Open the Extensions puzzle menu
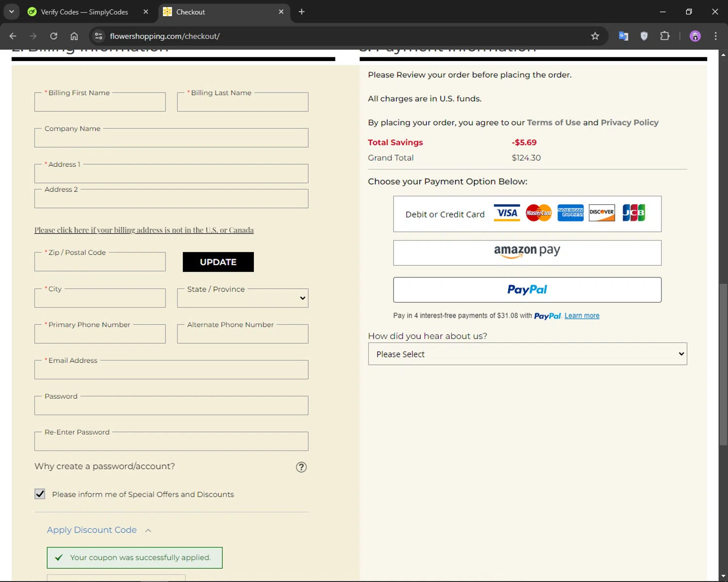 click(x=665, y=36)
